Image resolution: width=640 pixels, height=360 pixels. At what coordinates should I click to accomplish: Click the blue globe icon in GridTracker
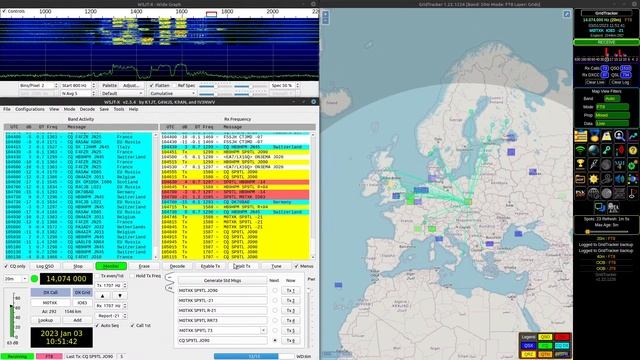[x=593, y=150]
